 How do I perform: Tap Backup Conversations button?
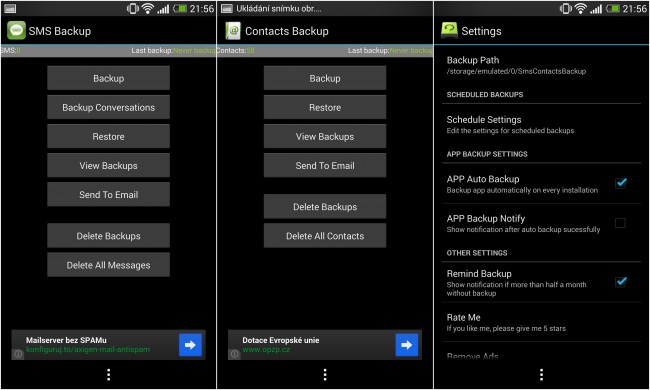pos(109,107)
